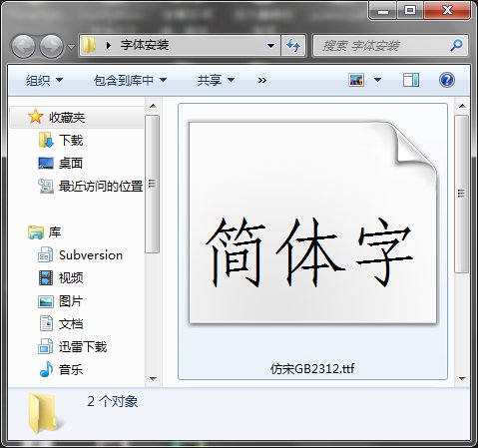
Task: Open the 文档 library
Action: [x=71, y=324]
